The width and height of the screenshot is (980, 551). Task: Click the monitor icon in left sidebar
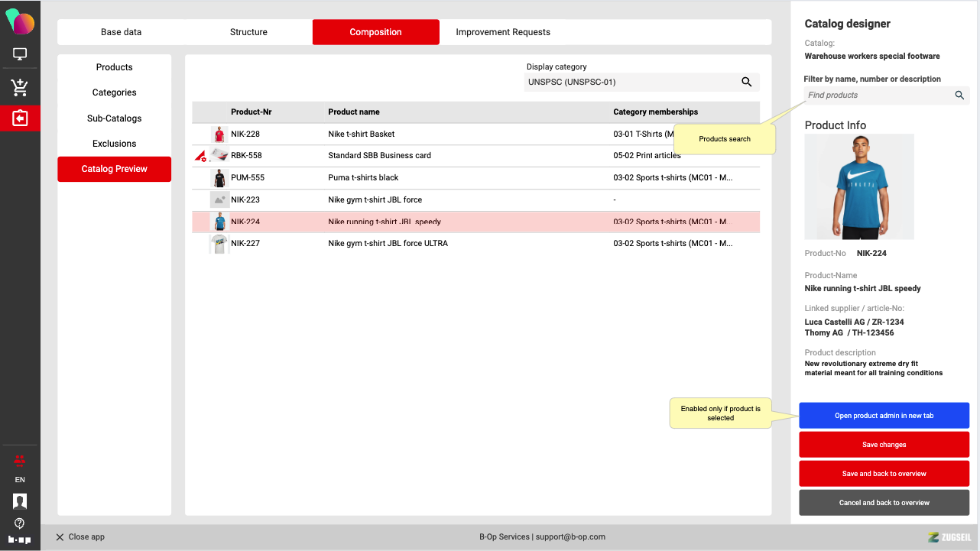20,55
